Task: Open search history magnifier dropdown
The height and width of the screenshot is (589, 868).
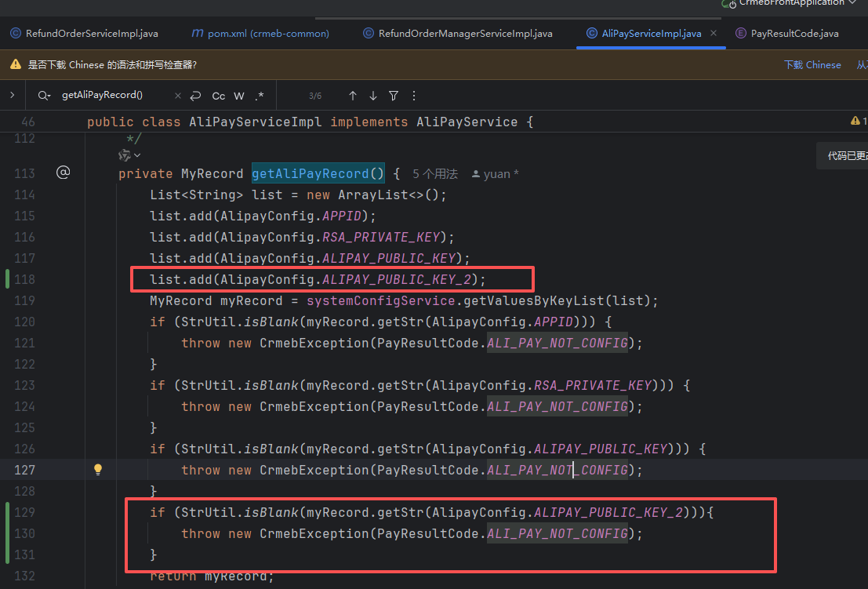Action: [44, 96]
